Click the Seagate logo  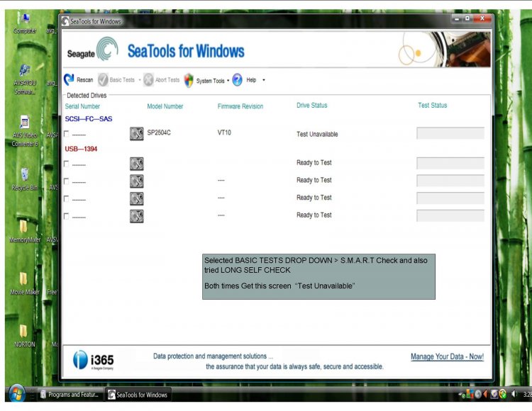pyautogui.click(x=93, y=50)
